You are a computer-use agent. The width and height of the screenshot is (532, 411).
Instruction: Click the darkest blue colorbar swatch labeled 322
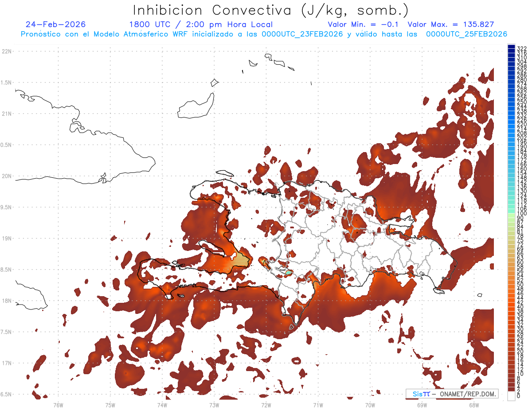(x=511, y=47)
